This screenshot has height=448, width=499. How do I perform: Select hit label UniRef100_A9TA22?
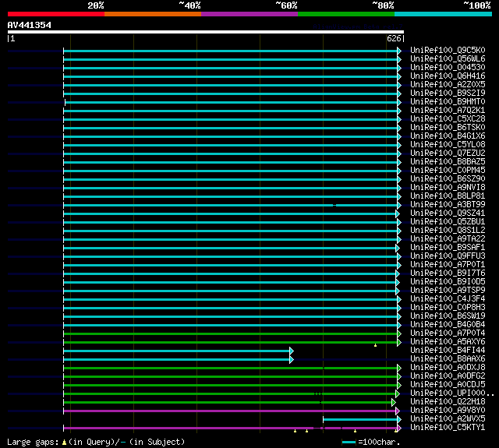(x=448, y=239)
